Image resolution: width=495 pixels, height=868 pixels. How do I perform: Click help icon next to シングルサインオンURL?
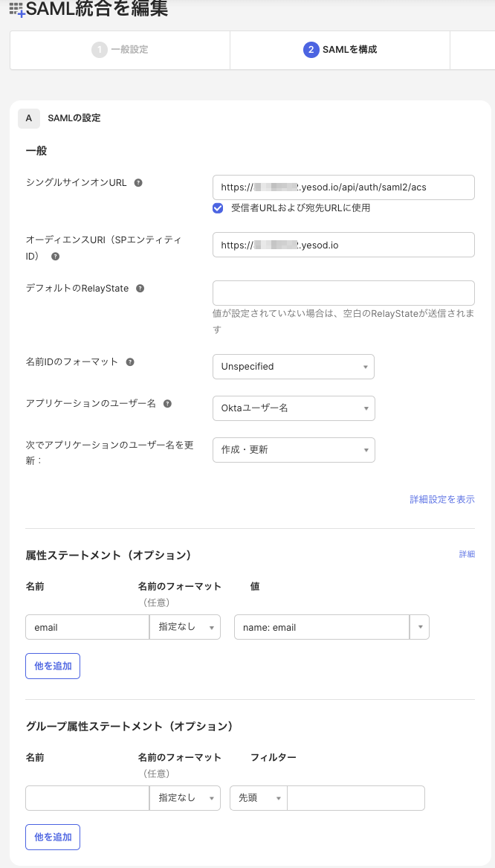tap(138, 182)
